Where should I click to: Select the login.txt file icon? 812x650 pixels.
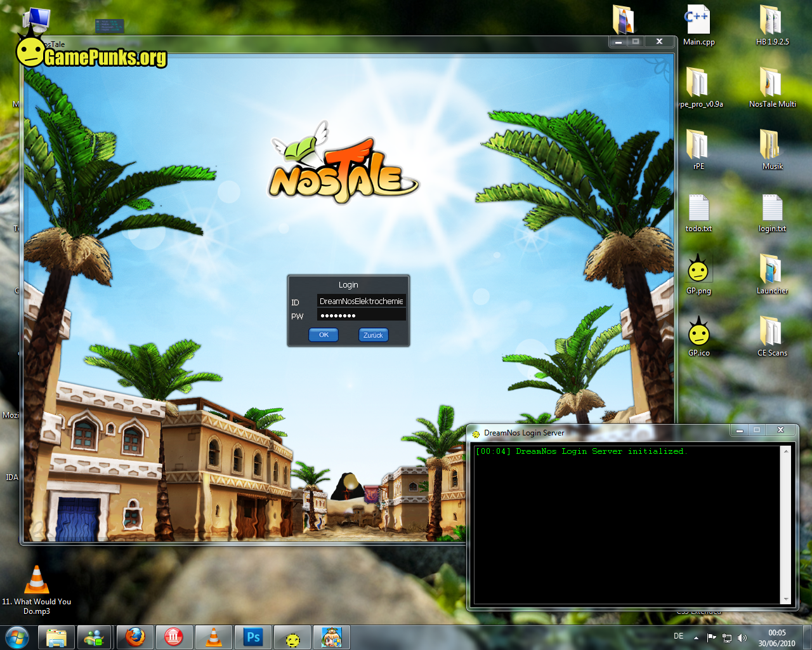tap(772, 213)
